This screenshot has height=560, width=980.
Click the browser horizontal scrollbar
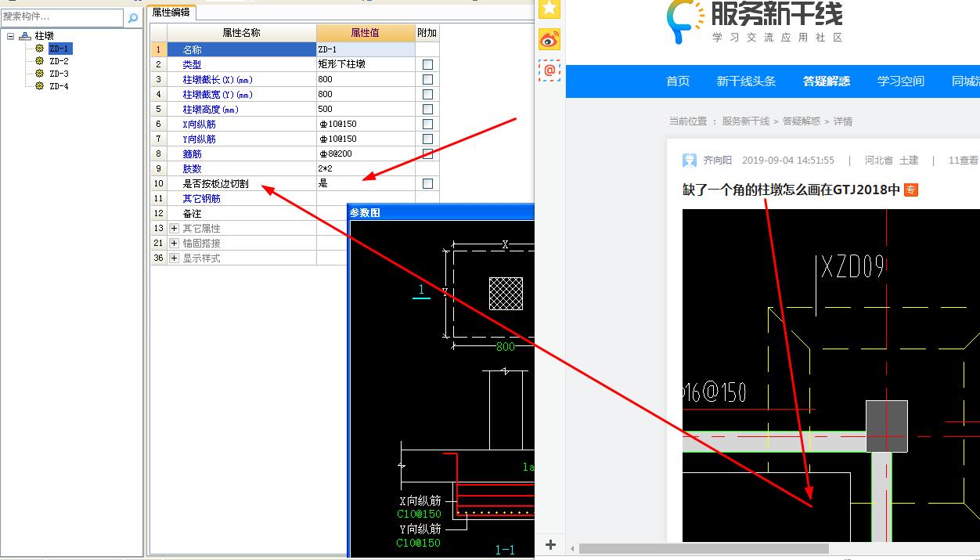704,548
